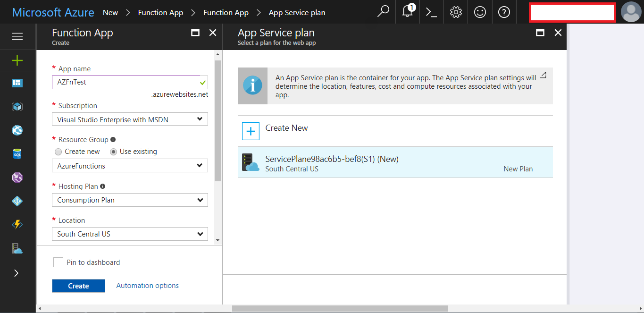Open SQL databases icon in sidebar

[17, 154]
